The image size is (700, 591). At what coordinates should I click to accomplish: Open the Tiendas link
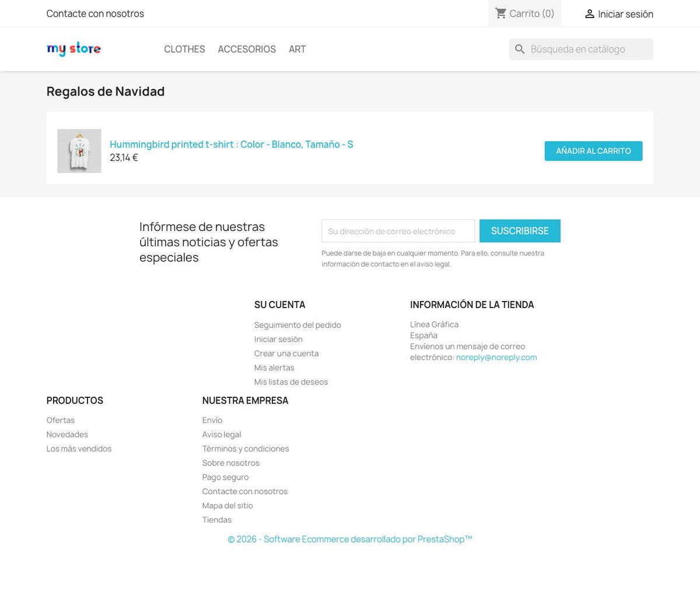217,520
